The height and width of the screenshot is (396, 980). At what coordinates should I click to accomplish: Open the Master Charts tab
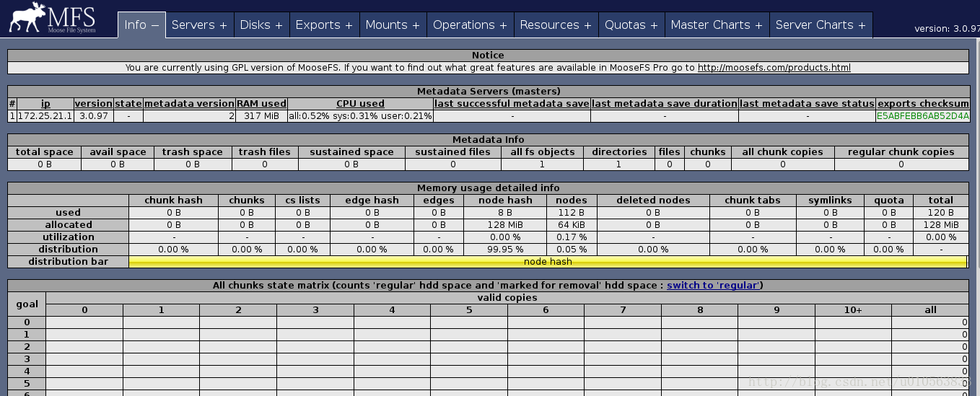click(x=717, y=25)
